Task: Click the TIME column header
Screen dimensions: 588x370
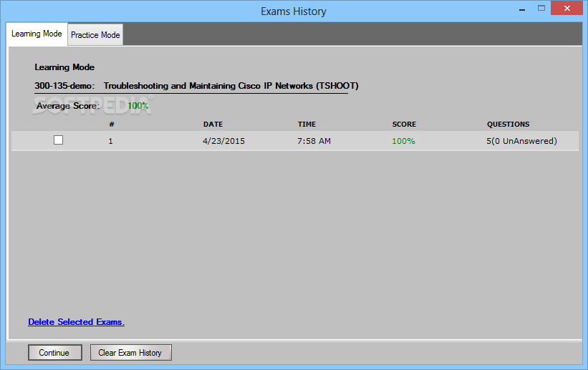Action: [307, 124]
